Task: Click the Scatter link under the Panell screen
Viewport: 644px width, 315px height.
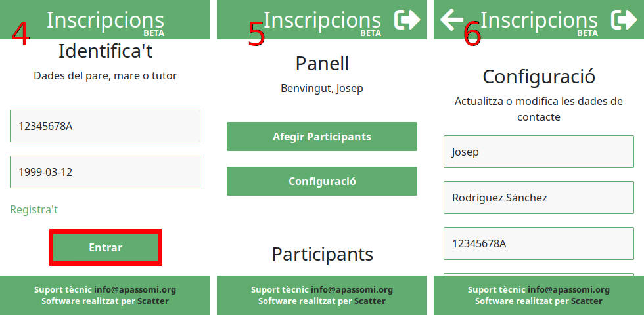Action: point(369,301)
